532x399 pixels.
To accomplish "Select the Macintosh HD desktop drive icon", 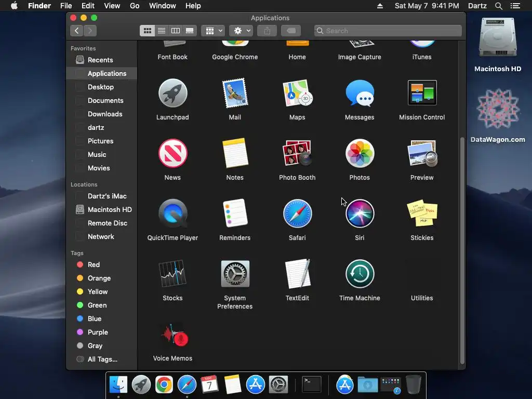I will pos(498,38).
